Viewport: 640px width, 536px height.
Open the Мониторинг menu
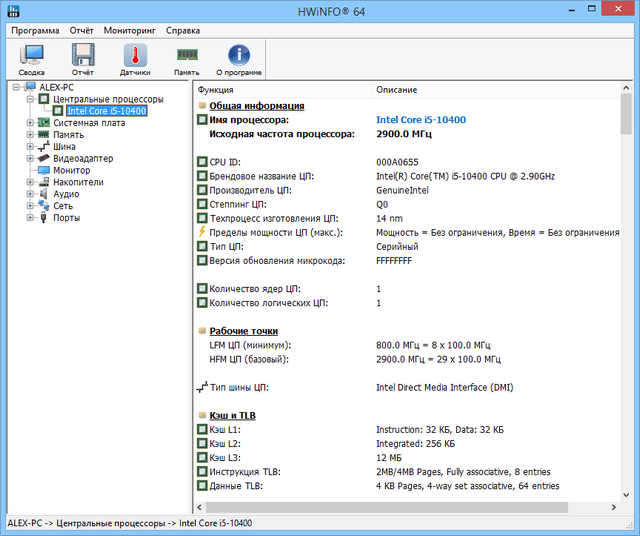[127, 30]
